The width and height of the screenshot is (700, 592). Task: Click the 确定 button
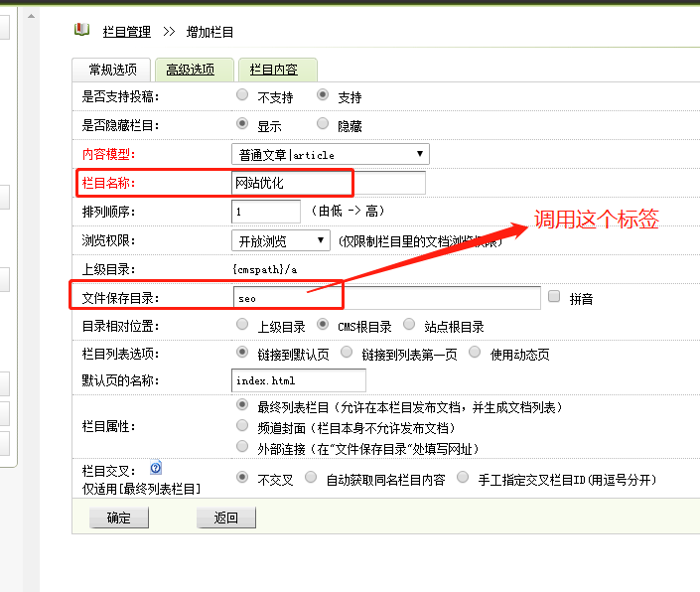tap(118, 518)
